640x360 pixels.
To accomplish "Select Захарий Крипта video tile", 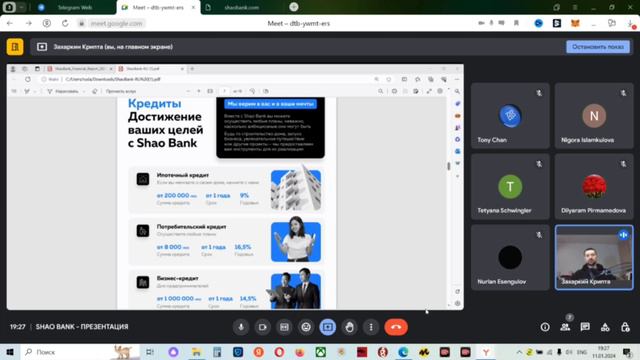I will coord(594,258).
